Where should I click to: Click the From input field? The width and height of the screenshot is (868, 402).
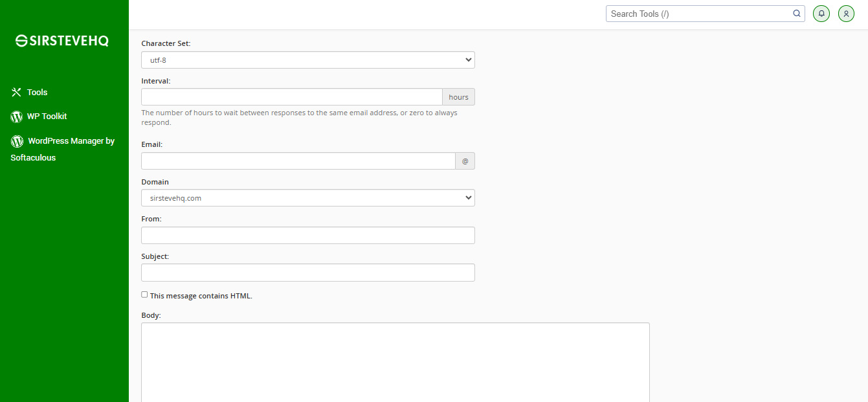click(x=308, y=236)
